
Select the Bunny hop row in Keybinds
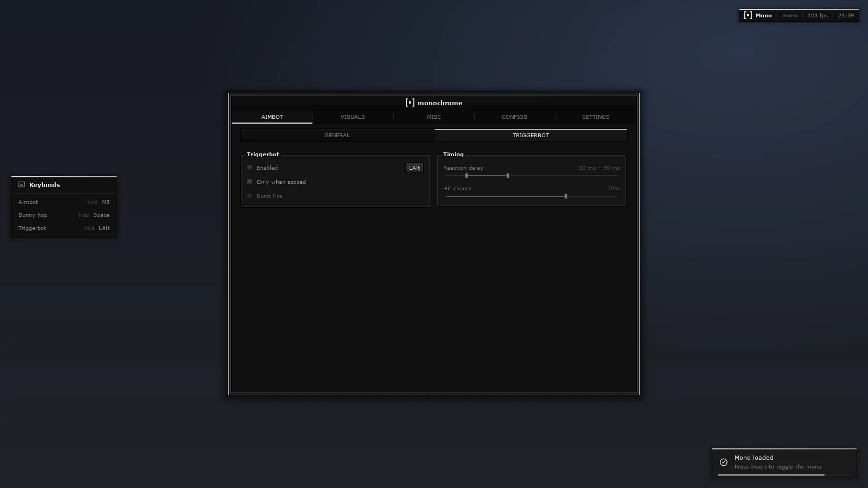64,215
